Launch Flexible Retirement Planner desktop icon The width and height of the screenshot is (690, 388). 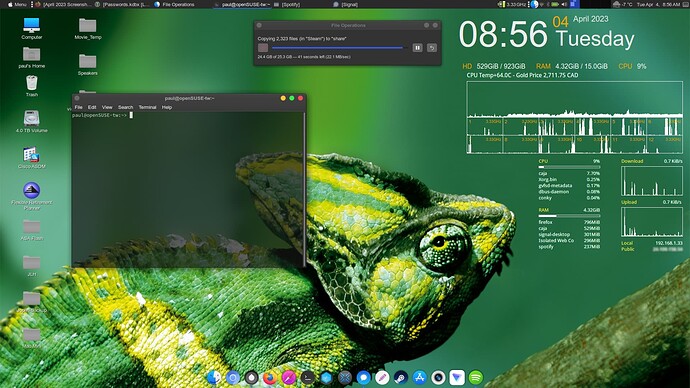[x=32, y=196]
